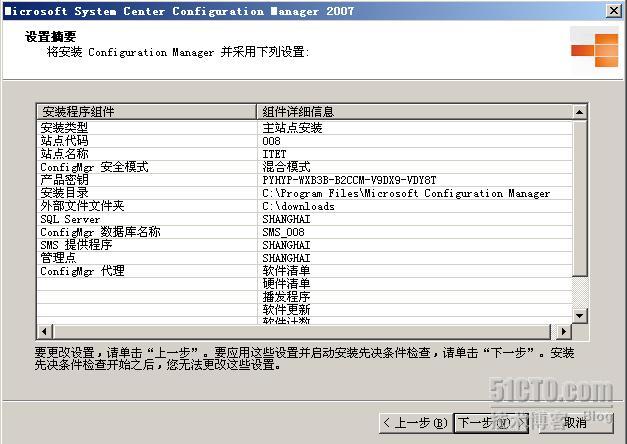This screenshot has width=627, height=444.
Task: Click the 取消 cancel button
Action: click(575, 423)
